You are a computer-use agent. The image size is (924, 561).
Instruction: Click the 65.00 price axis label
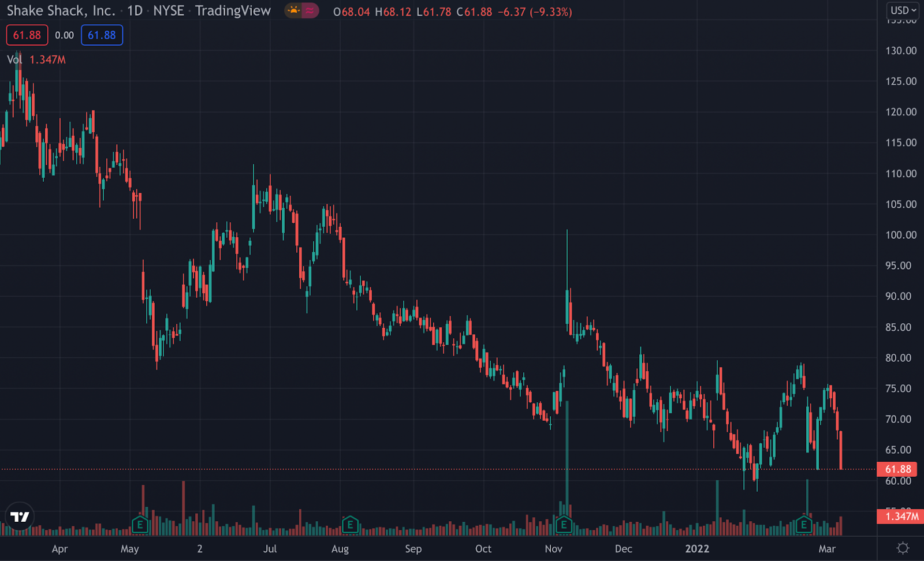click(x=899, y=450)
